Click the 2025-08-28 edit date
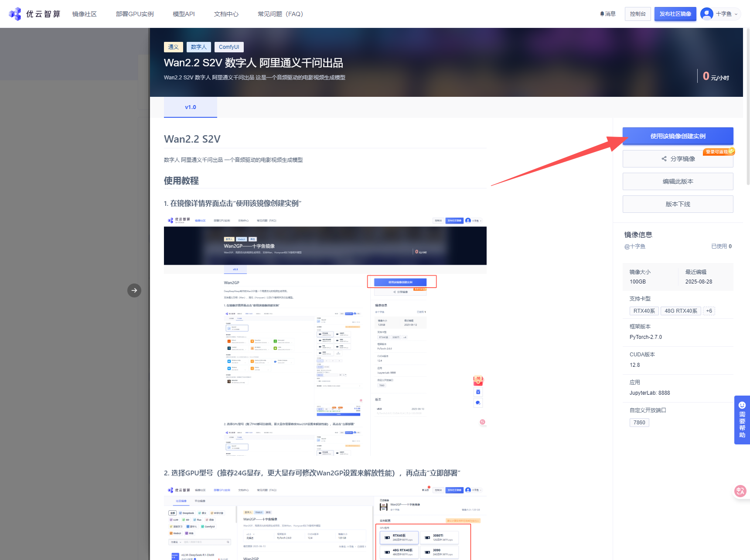This screenshot has width=750, height=560. [699, 282]
